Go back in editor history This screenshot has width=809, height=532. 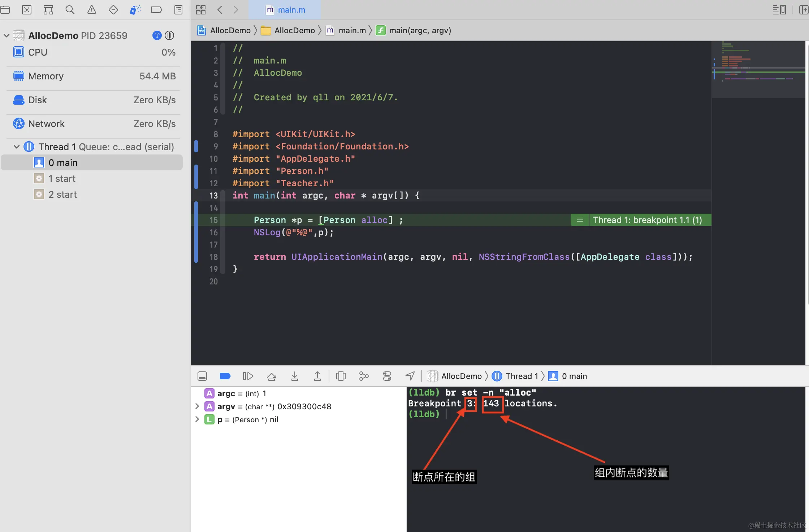(220, 10)
